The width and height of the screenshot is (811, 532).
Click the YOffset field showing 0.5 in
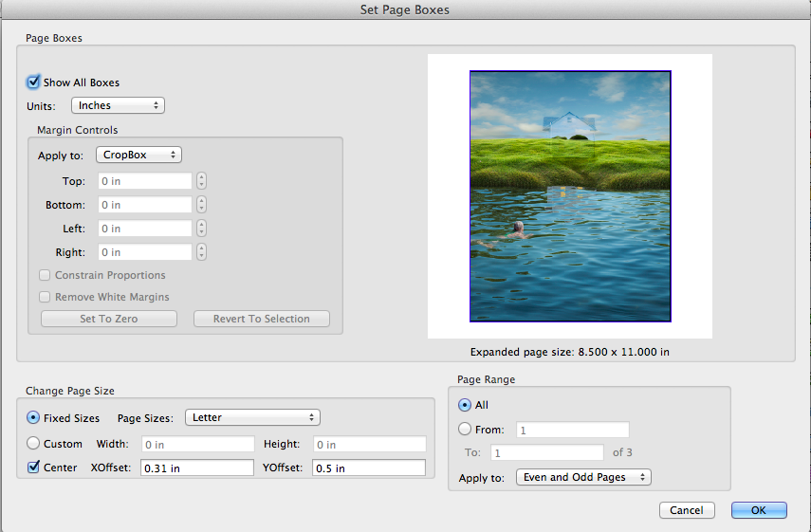tap(369, 468)
